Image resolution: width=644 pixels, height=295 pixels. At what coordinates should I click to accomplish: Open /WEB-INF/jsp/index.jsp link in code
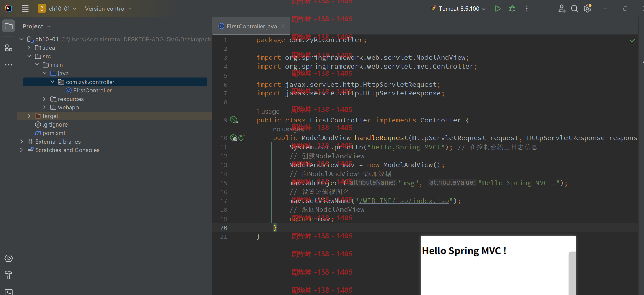pyautogui.click(x=404, y=201)
